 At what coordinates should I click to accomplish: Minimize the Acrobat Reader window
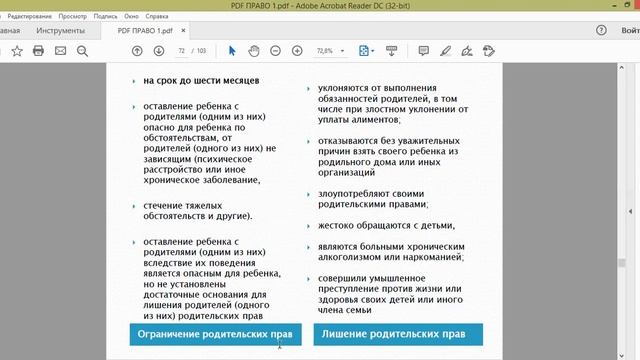coord(614,5)
